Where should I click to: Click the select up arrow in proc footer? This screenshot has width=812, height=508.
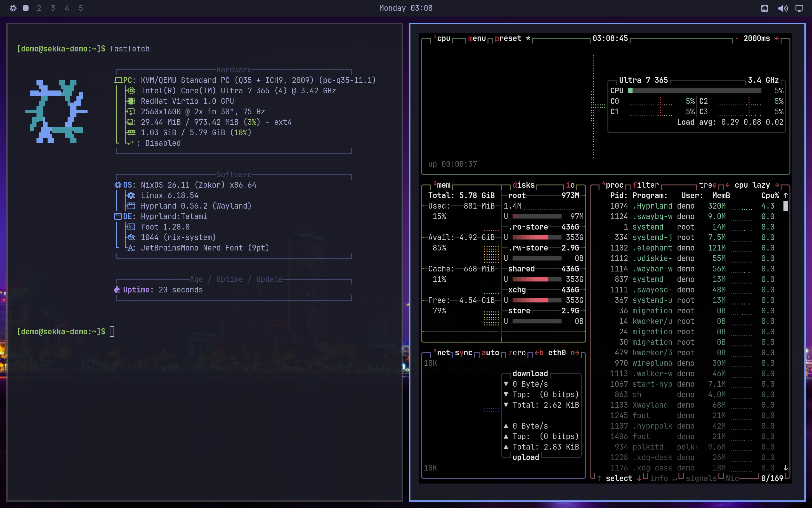(599, 478)
